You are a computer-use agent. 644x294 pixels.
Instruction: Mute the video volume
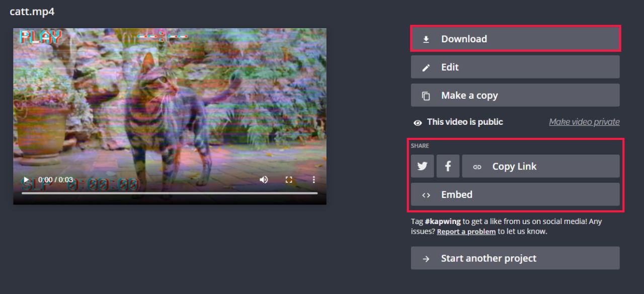[x=264, y=180]
